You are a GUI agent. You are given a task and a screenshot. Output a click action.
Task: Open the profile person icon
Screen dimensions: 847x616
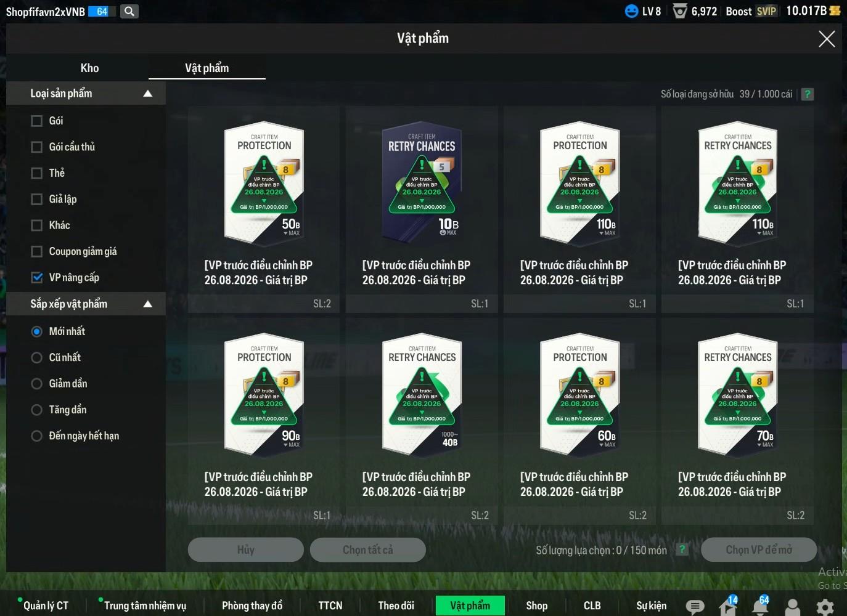point(793,607)
